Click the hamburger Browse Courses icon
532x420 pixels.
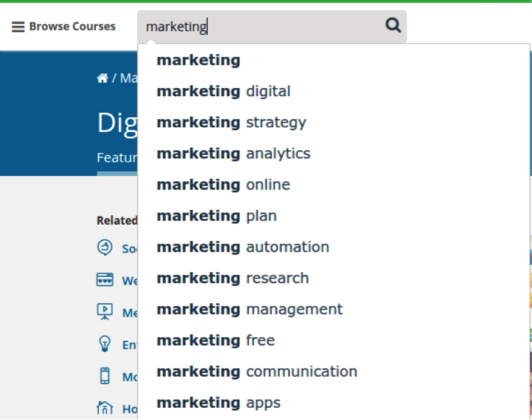click(x=18, y=26)
